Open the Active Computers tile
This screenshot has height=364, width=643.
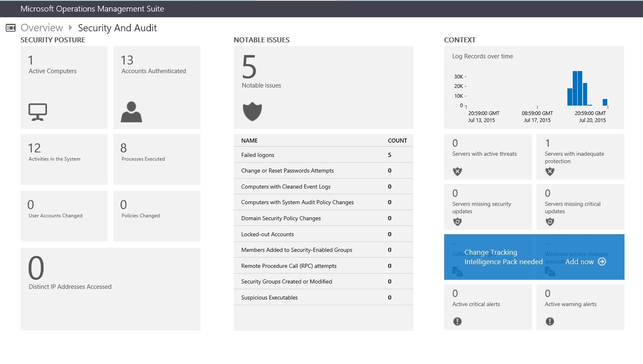[x=64, y=87]
